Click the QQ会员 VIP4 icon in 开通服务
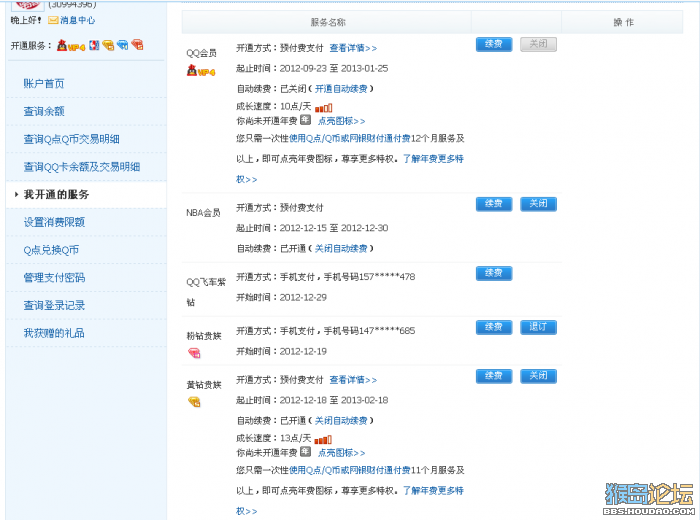This screenshot has width=700, height=520. 71,45
